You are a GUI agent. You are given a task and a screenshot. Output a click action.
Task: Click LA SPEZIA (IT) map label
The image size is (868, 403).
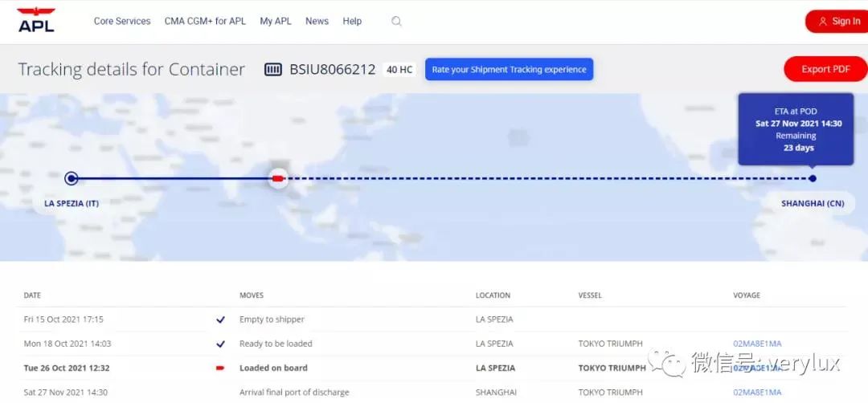click(72, 203)
